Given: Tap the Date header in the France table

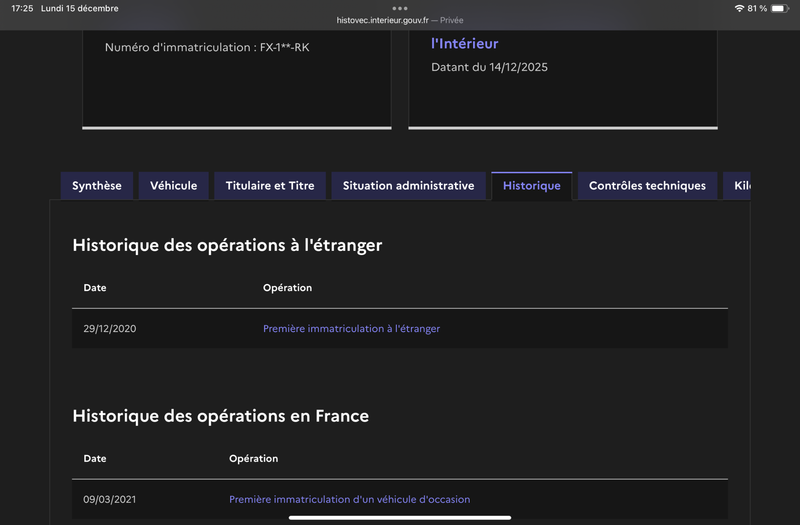Looking at the screenshot, I should click(95, 458).
